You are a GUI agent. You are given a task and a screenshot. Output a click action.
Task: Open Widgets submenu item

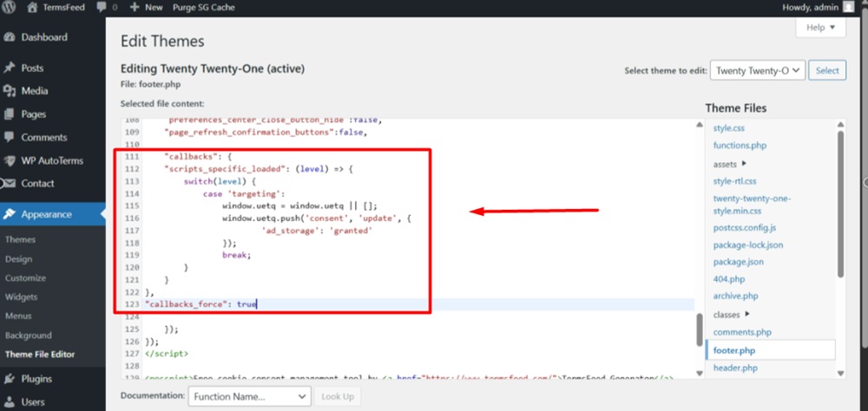point(21,297)
